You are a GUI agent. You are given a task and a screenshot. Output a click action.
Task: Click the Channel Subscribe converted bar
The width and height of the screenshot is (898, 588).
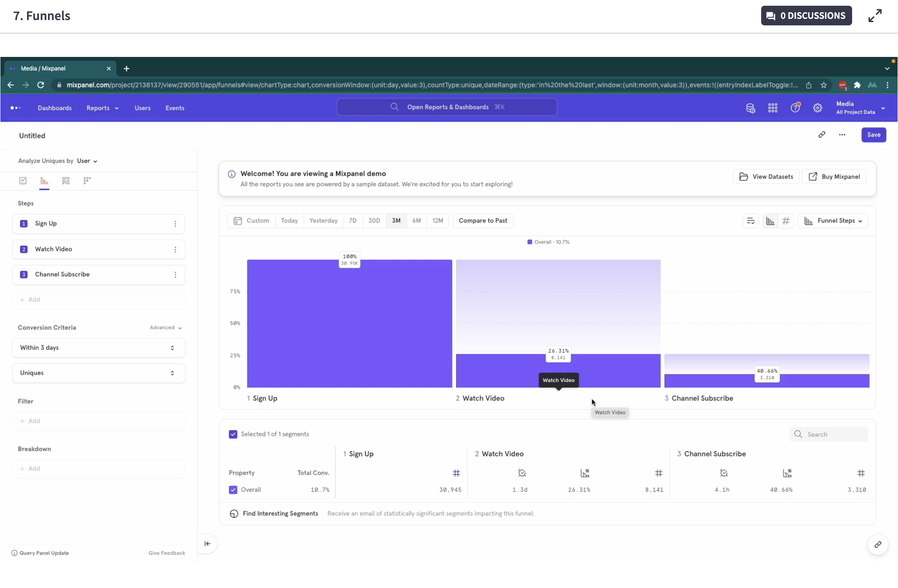point(767,381)
